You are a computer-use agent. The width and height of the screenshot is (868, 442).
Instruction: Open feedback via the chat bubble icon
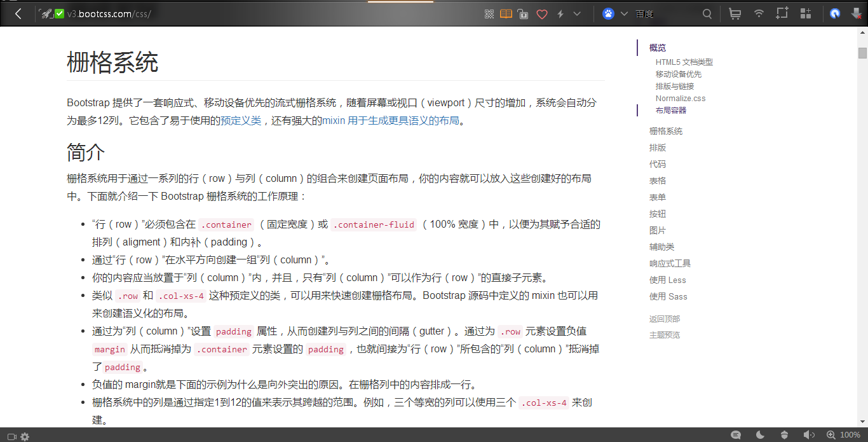(x=736, y=434)
